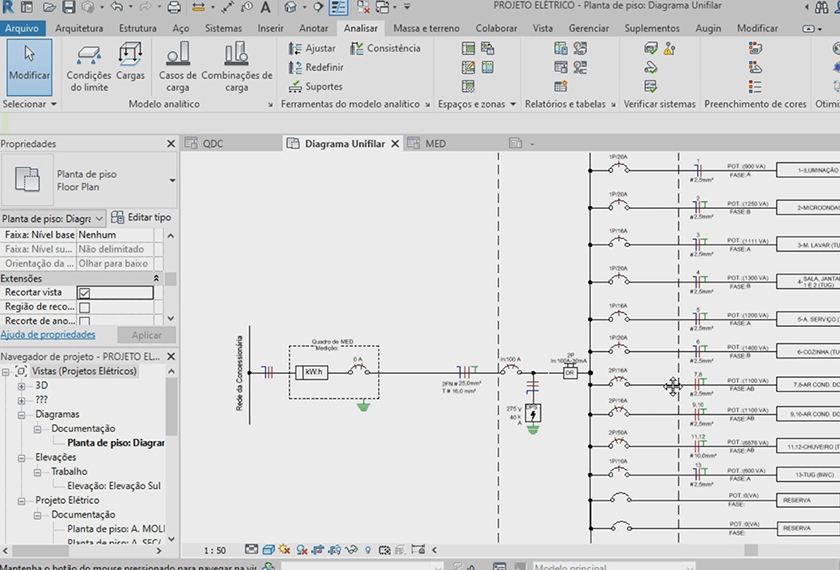This screenshot has height=570, width=840.
Task: Click the Modificar selection tool
Action: click(x=28, y=63)
